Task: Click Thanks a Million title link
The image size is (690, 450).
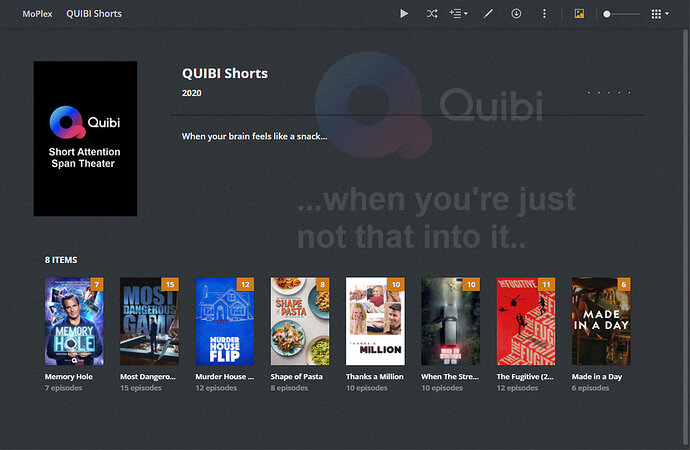Action: click(x=374, y=377)
